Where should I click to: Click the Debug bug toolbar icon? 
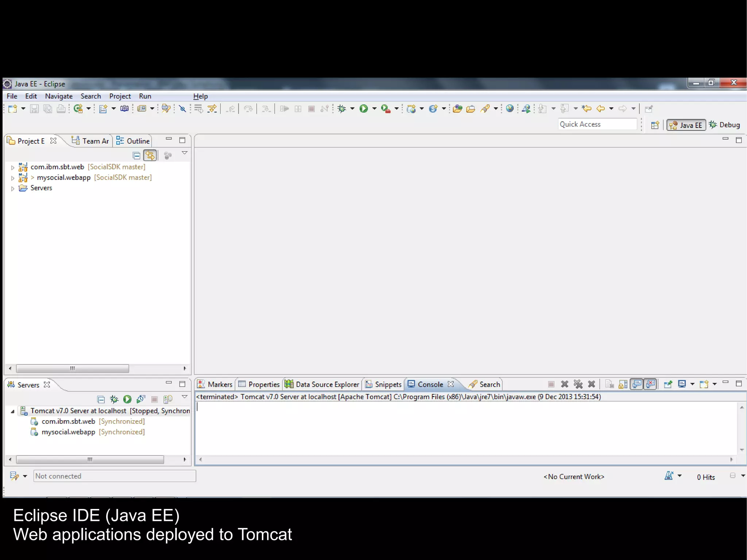342,109
